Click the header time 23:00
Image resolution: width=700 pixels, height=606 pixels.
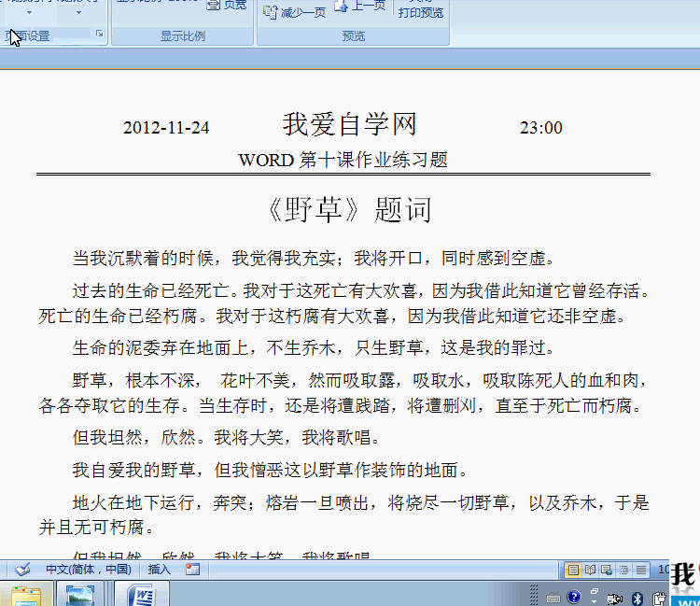click(x=540, y=128)
